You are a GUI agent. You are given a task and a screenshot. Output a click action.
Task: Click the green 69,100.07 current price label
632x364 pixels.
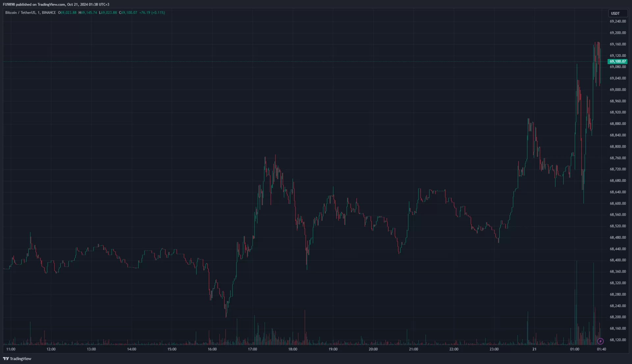618,61
